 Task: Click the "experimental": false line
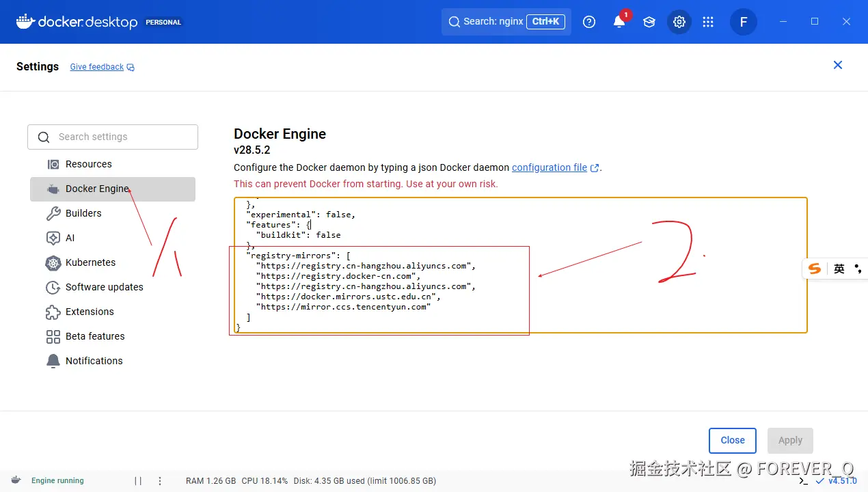point(301,215)
